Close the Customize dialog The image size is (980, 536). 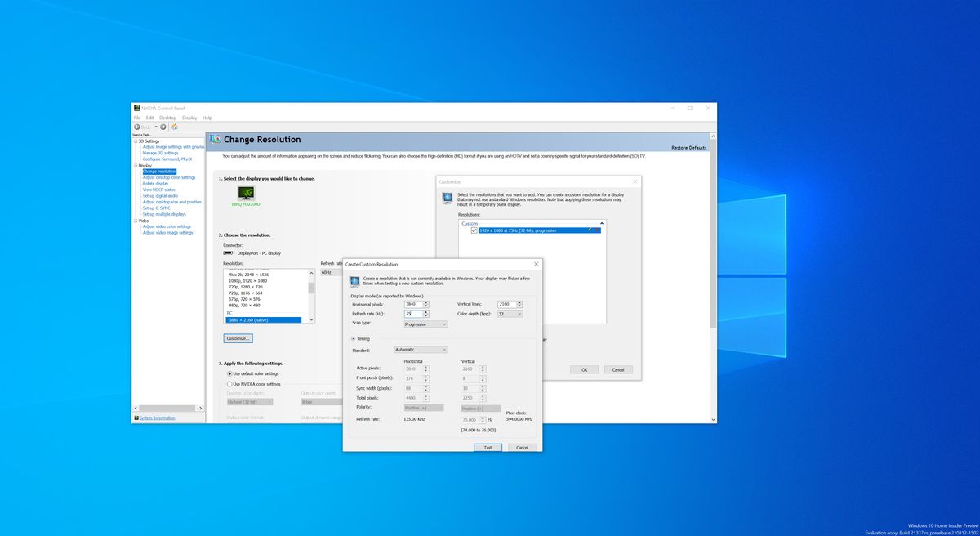tap(635, 181)
